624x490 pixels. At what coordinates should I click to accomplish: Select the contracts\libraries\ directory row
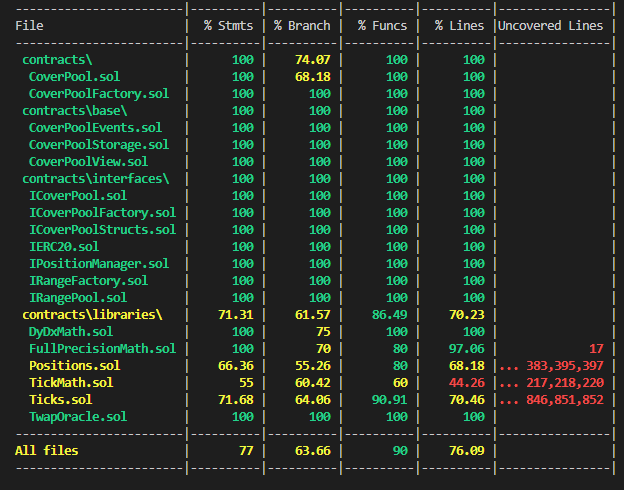click(92, 314)
